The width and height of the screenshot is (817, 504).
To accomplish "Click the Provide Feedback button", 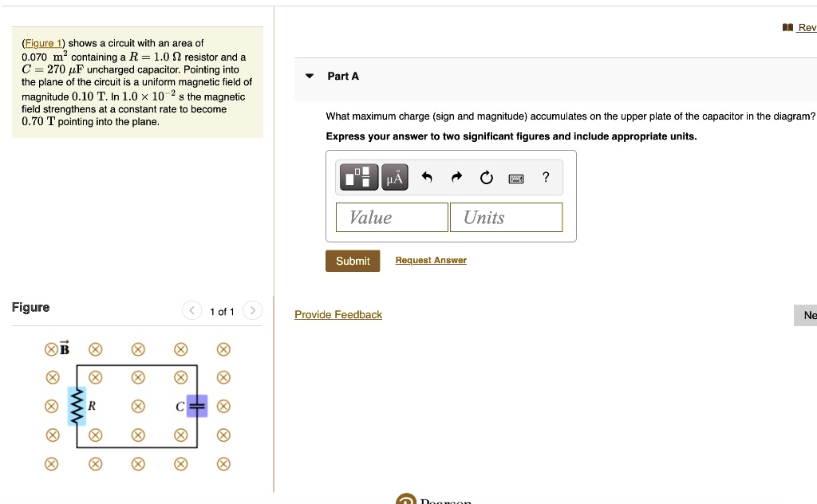I will pyautogui.click(x=338, y=314).
